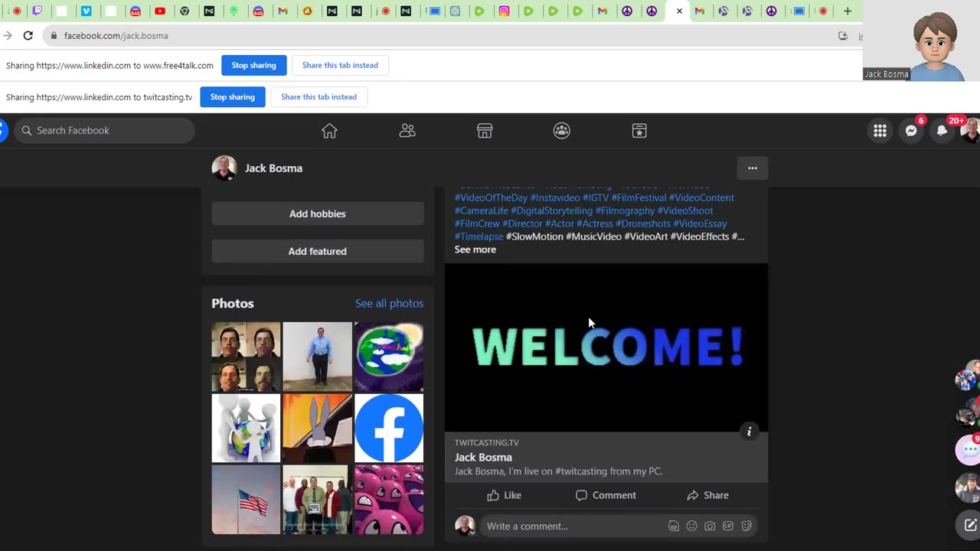The height and width of the screenshot is (551, 980).
Task: Open the pink smiley balls photo
Action: point(389,500)
